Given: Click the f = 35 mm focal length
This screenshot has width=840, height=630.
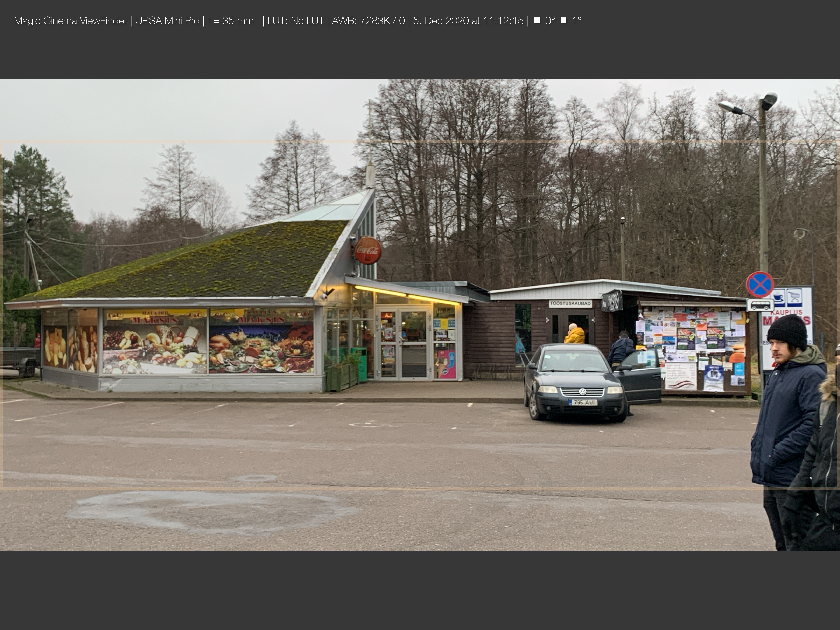Looking at the screenshot, I should tap(231, 21).
